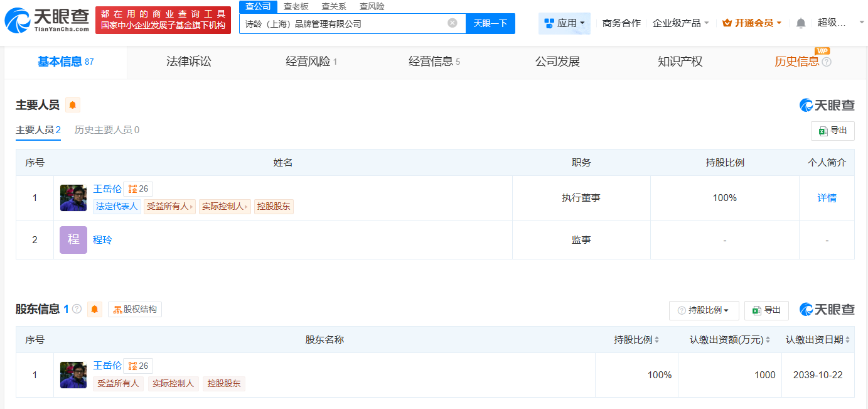Screen dimensions: 868x409
Task: Select the 历史主要人员 sub-tab
Action: point(107,130)
